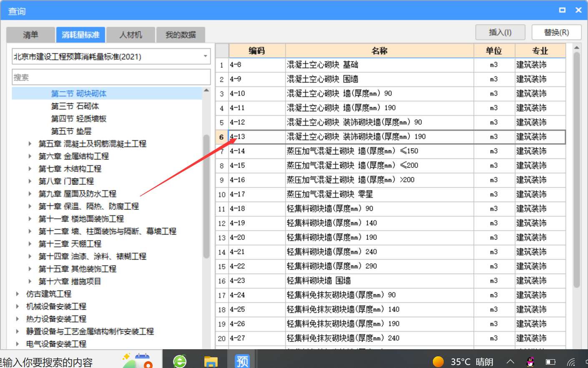Expand 电气设备安装工程 node
This screenshot has height=368, width=588.
(x=17, y=344)
